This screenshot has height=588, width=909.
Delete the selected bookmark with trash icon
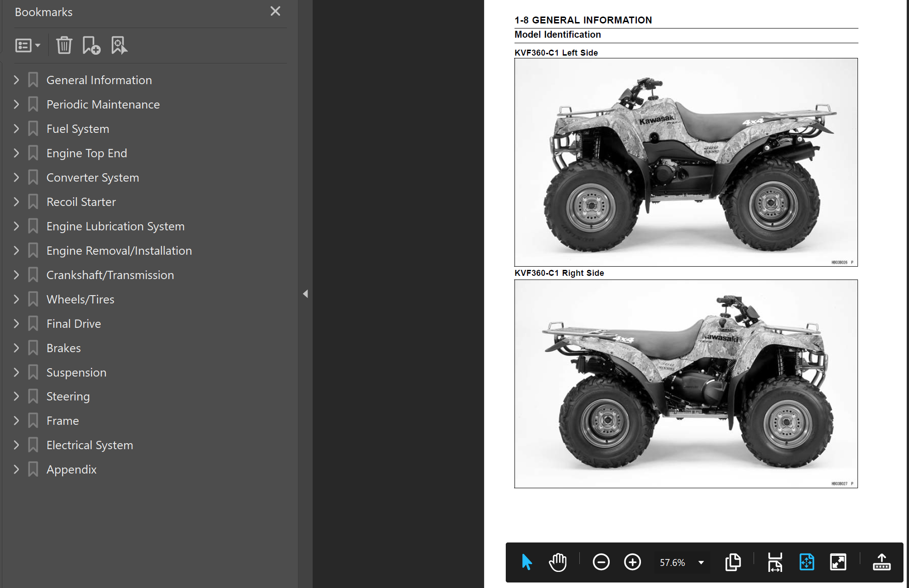pos(64,46)
